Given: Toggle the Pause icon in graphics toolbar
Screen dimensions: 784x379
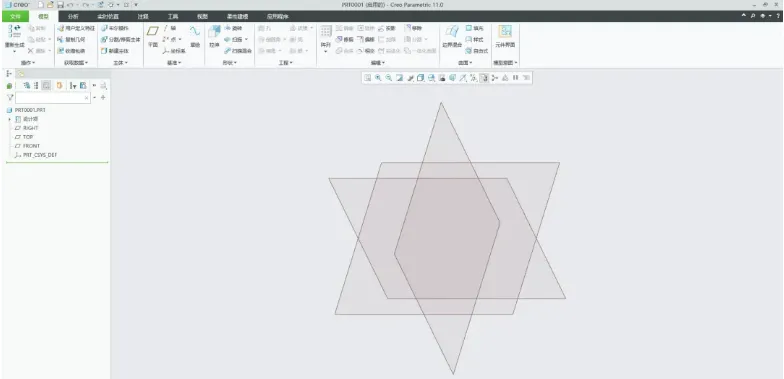Looking at the screenshot, I should (516, 78).
